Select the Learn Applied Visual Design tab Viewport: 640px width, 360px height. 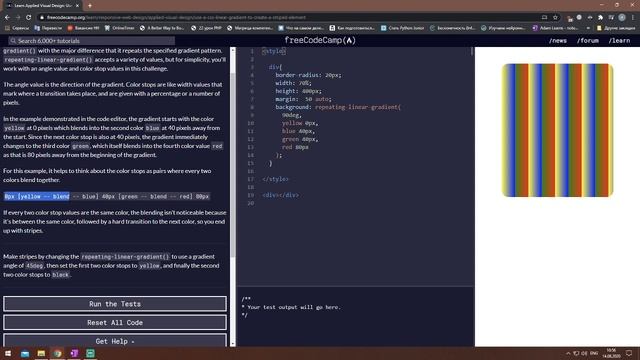coord(42,6)
